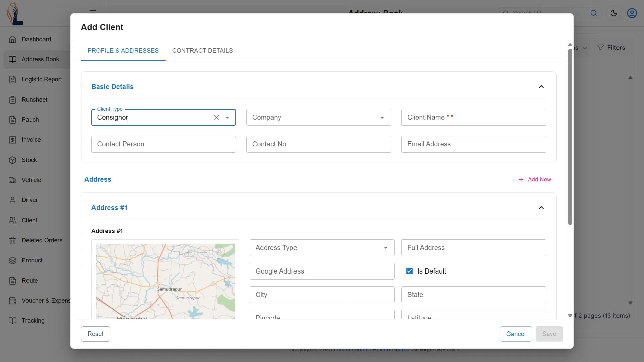Image resolution: width=644 pixels, height=362 pixels.
Task: Open Logistic Report text in sidebar
Action: coord(42,79)
